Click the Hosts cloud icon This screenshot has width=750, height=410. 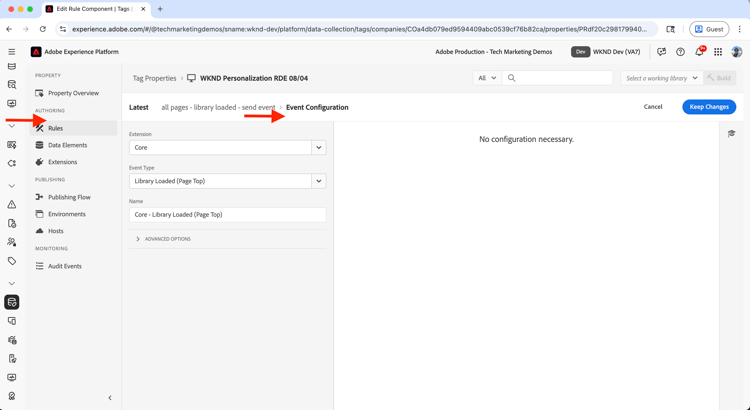pos(40,231)
